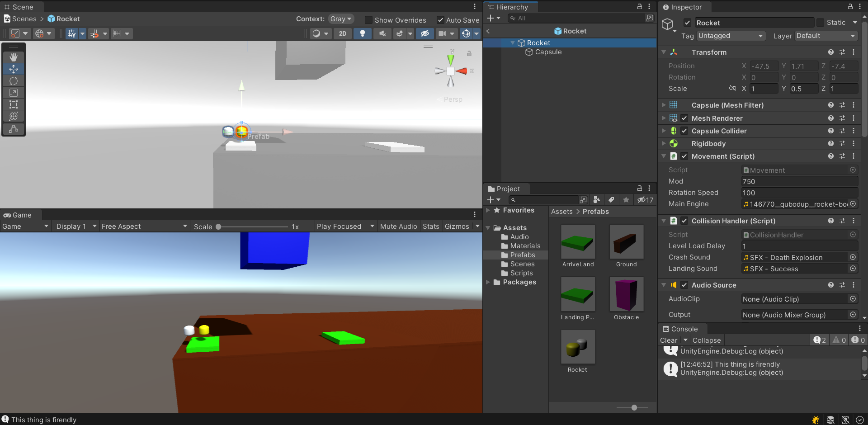Open scene camera settings icon

coord(442,33)
